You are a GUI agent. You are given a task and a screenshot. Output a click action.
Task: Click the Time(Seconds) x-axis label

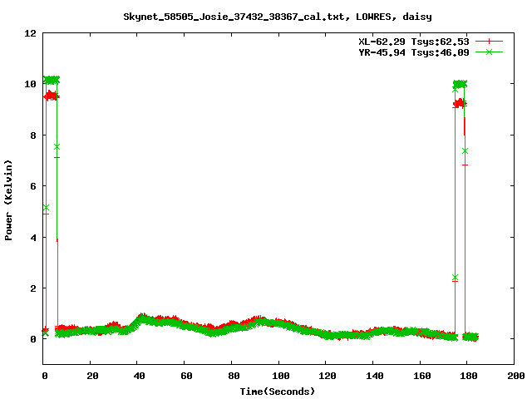tap(278, 392)
